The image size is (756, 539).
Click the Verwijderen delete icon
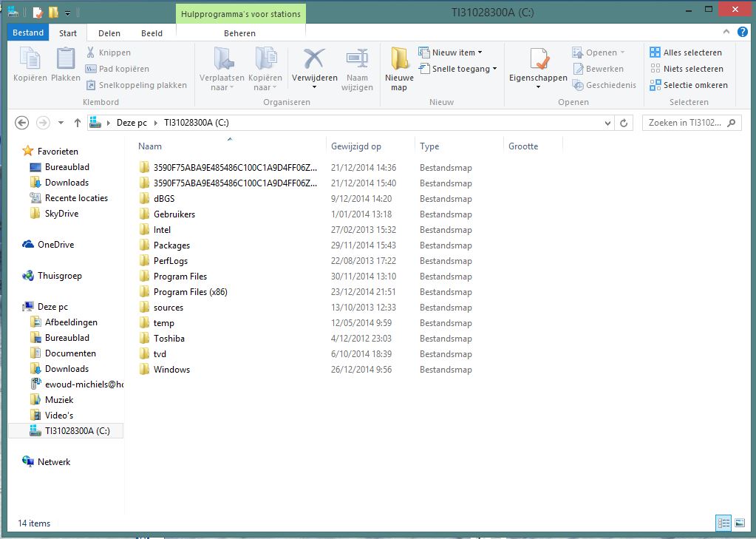click(x=314, y=58)
